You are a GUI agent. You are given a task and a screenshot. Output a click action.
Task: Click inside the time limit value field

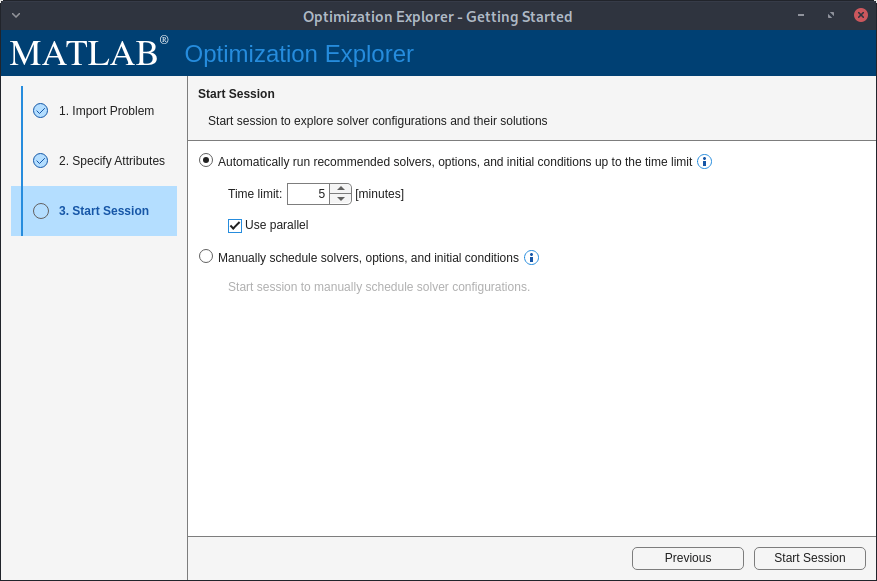click(x=310, y=193)
